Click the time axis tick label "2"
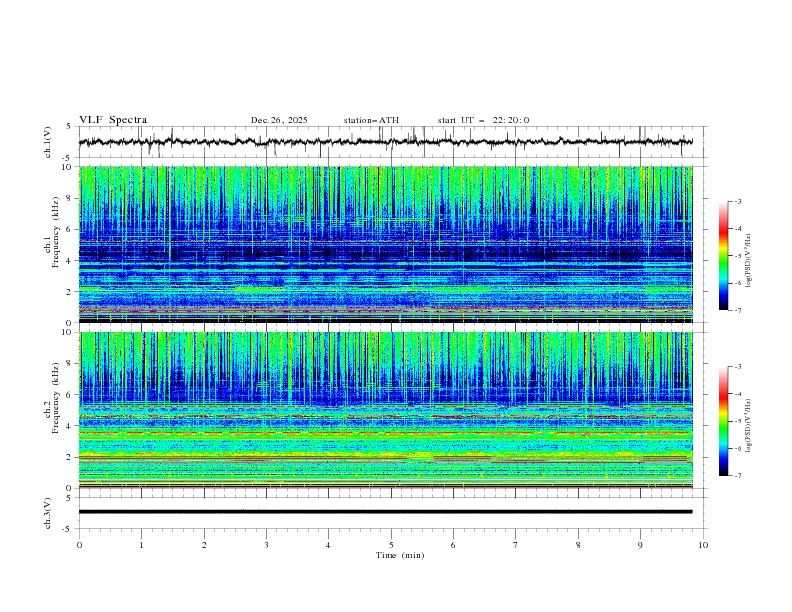This screenshot has height=612, width=792. click(x=204, y=545)
